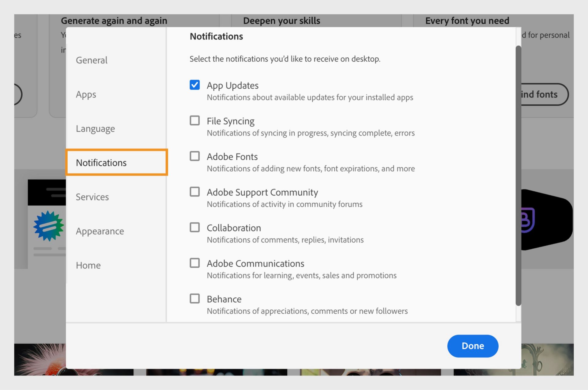
Task: Open the General settings section
Action: 92,60
